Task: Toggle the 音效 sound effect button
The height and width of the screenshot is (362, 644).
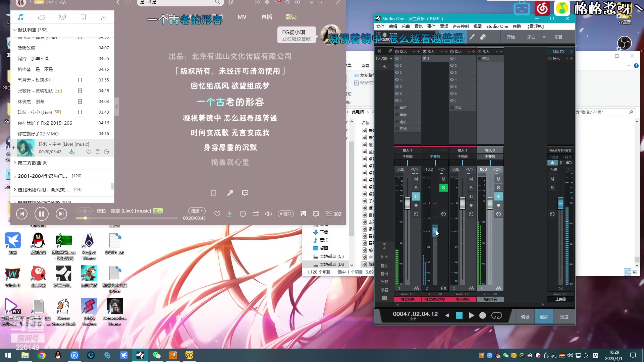Action: 286,214
